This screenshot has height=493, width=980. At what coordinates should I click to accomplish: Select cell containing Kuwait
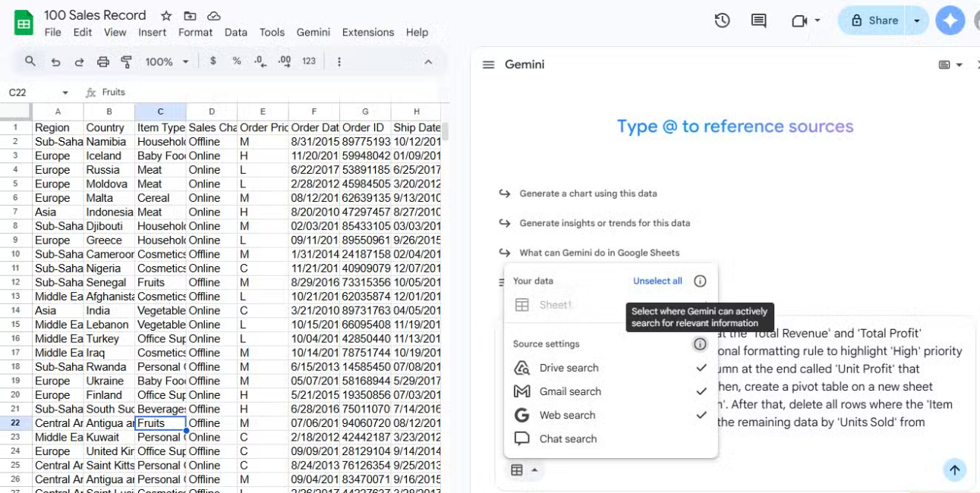(109, 437)
